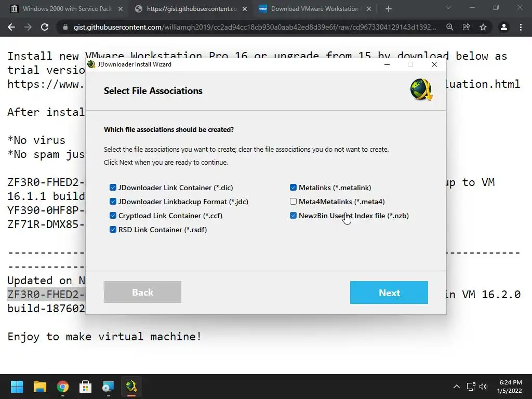Open the tab search chevron
Viewport: 532px width, 399px height.
[448, 7]
